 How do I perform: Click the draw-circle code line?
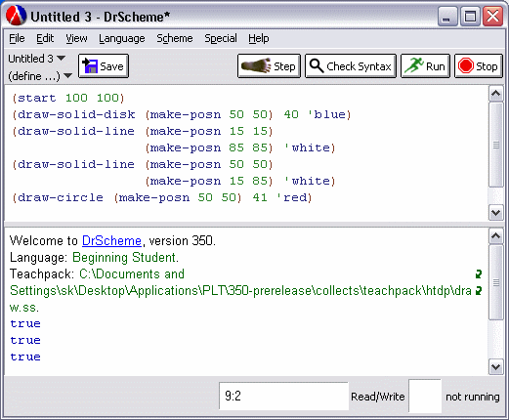click(x=161, y=197)
